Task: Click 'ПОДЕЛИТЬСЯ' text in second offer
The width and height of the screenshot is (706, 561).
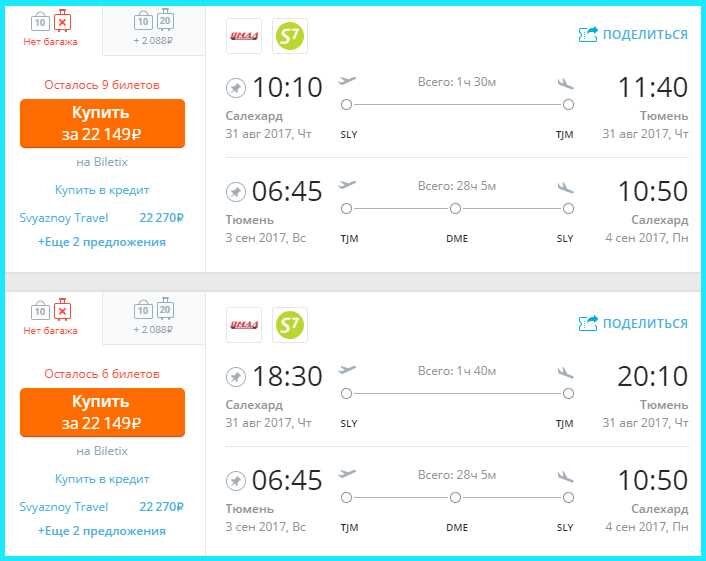Action: pyautogui.click(x=645, y=323)
